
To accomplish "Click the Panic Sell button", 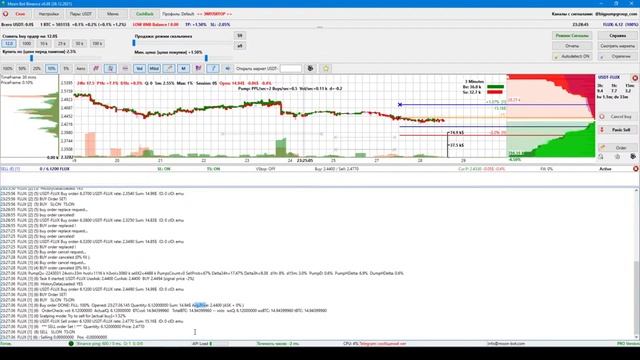I will [x=617, y=130].
